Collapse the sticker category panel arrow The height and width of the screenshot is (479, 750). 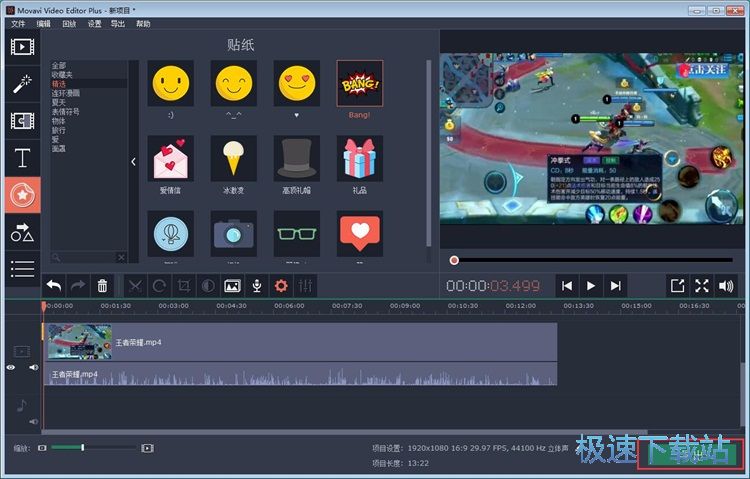click(x=133, y=162)
